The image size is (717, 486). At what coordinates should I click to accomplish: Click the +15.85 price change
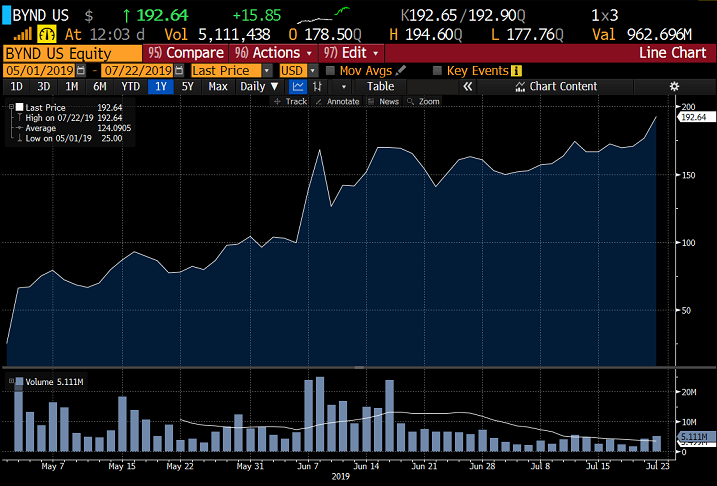(257, 16)
